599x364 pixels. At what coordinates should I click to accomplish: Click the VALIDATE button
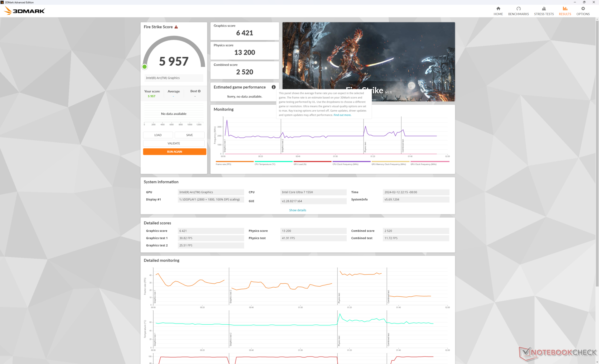tap(174, 143)
